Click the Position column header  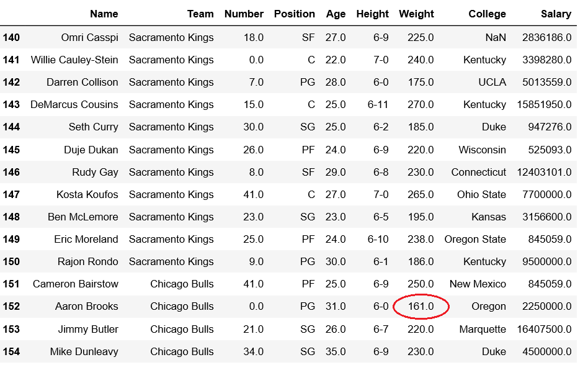[x=294, y=14]
